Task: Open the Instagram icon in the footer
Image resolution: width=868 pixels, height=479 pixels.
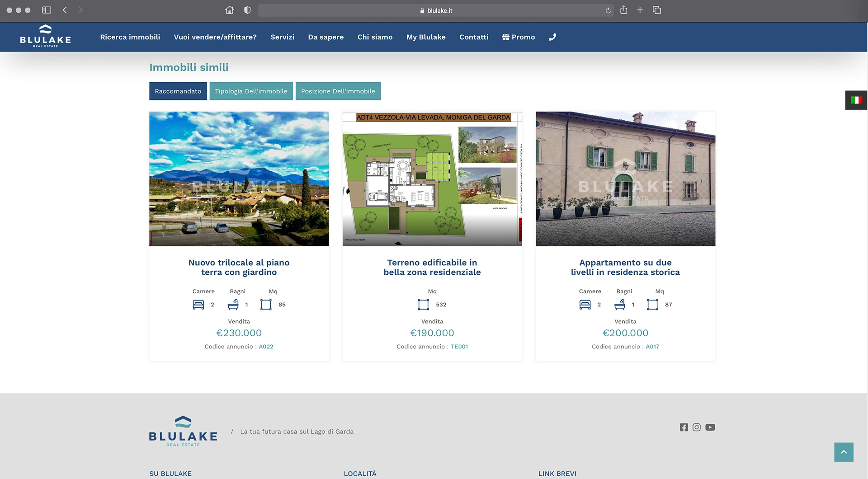Action: point(696,427)
